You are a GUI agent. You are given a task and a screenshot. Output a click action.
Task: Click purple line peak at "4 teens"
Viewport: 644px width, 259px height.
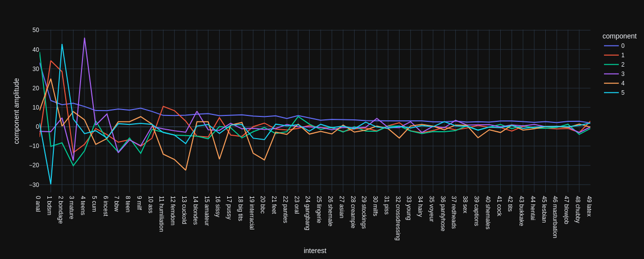click(x=84, y=38)
